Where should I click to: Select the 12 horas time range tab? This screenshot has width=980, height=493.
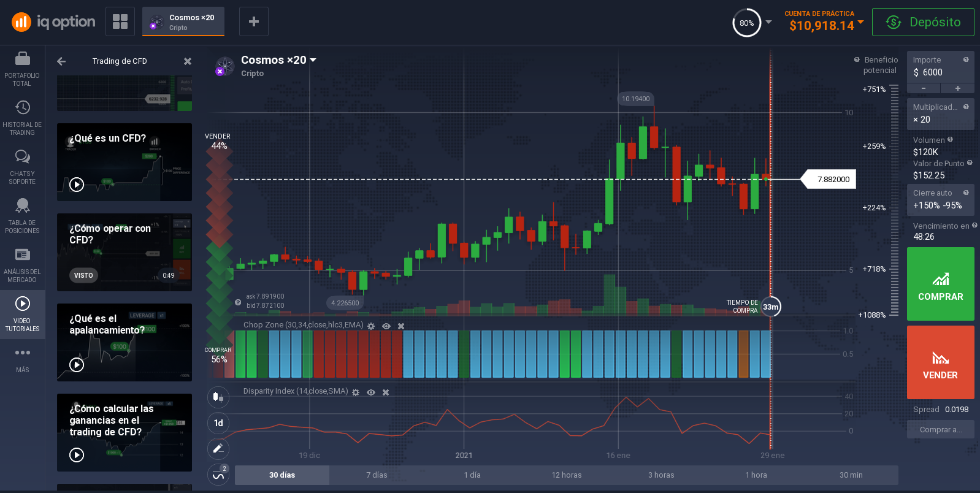pos(566,475)
